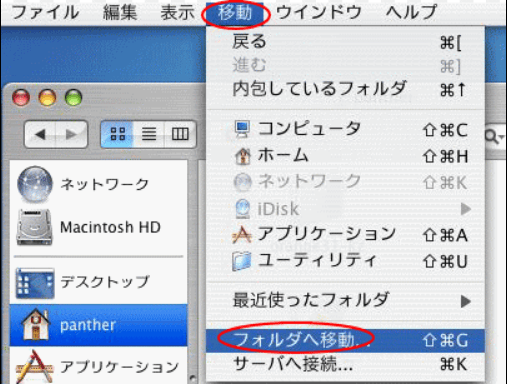Choose サーバへ接続... menu item
The height and width of the screenshot is (384, 507).
(x=345, y=364)
